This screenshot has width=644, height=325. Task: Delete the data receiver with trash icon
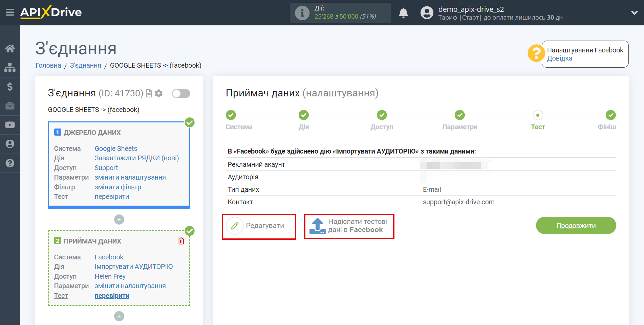[181, 241]
